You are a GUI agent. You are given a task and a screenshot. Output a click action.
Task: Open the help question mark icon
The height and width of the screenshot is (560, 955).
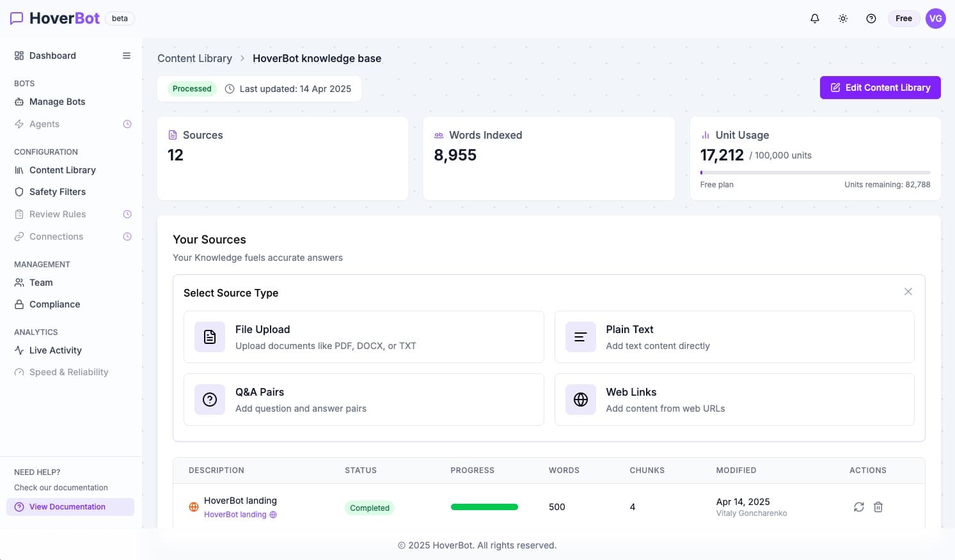click(871, 19)
